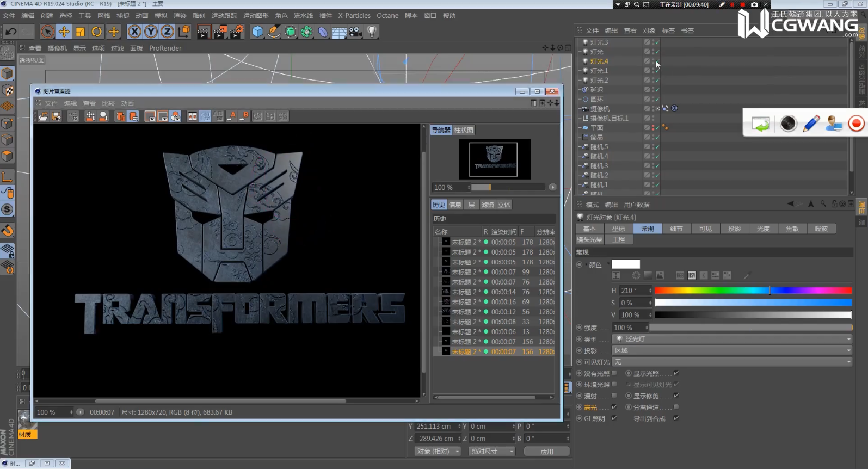Open the 可见灯光 dropdown showing 无
The width and height of the screenshot is (868, 469).
click(732, 362)
